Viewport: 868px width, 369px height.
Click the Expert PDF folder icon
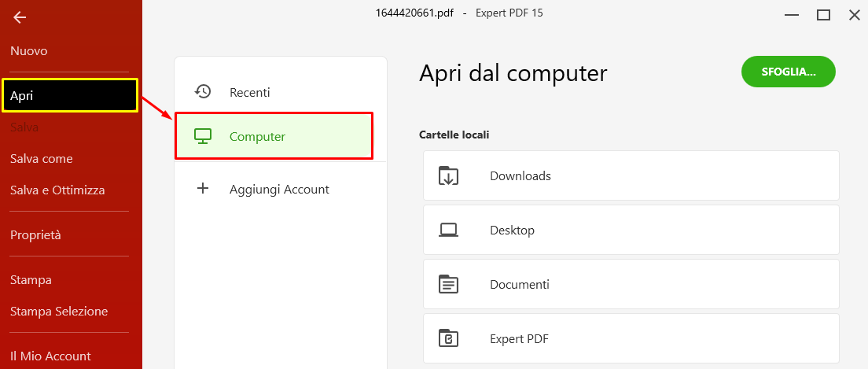tap(448, 338)
